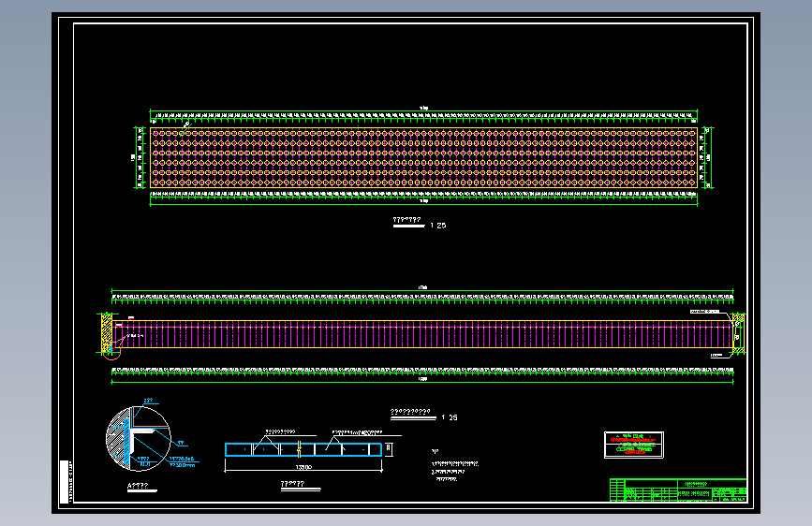
Task: Click the 13200 dimension under cyan bar
Action: tap(303, 465)
